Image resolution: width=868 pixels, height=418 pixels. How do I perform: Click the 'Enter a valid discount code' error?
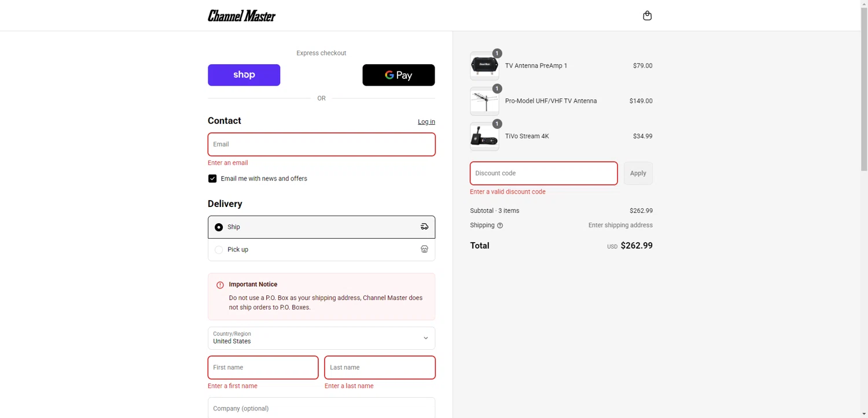click(x=507, y=192)
